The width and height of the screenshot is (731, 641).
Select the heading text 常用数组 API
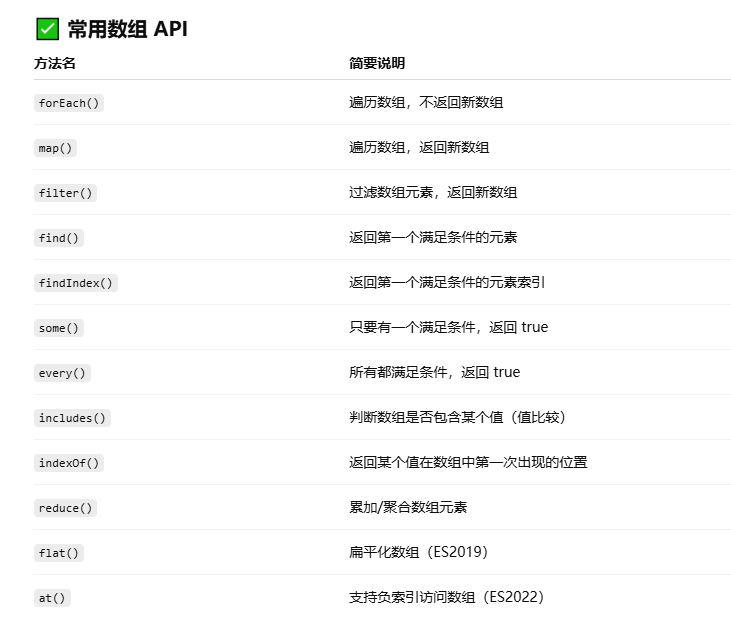coord(127,29)
